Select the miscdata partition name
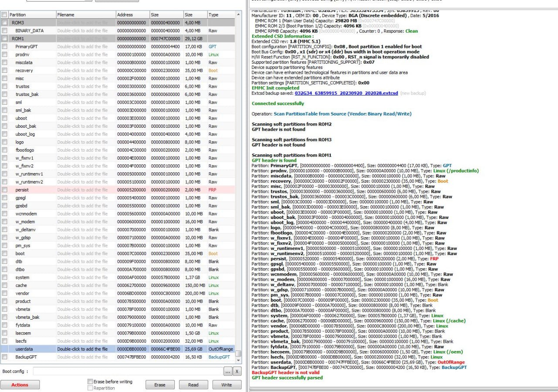This screenshot has width=558, height=392. [24, 62]
